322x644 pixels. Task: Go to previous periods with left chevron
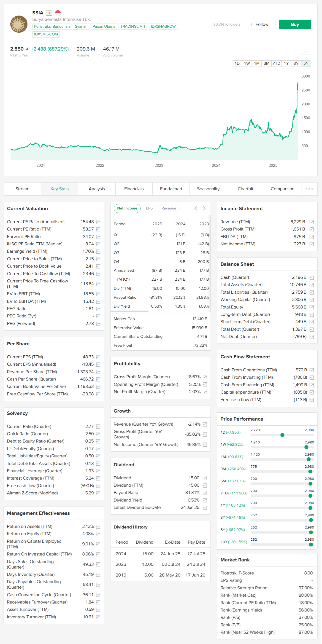click(x=196, y=209)
